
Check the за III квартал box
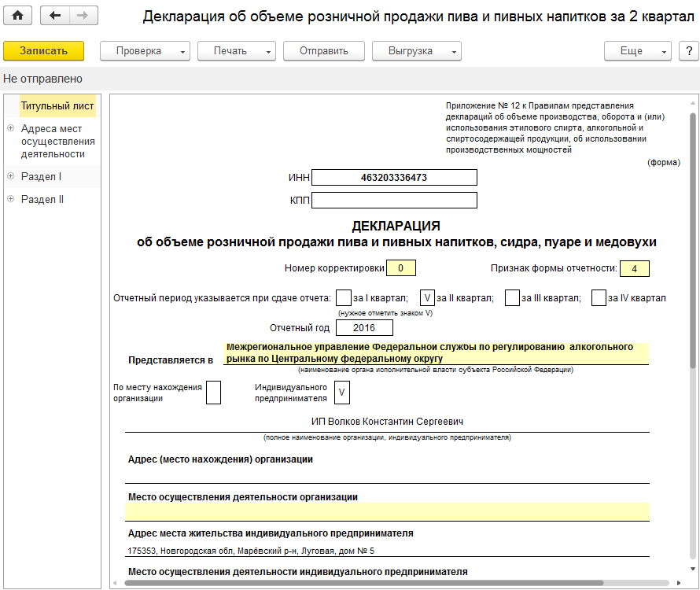(x=512, y=298)
